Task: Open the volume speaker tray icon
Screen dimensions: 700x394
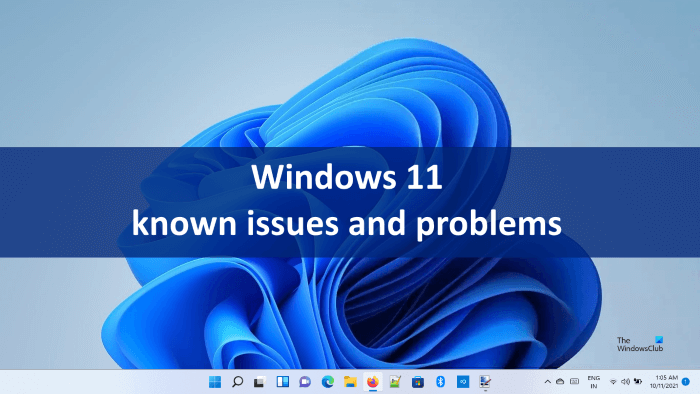Action: coord(625,382)
